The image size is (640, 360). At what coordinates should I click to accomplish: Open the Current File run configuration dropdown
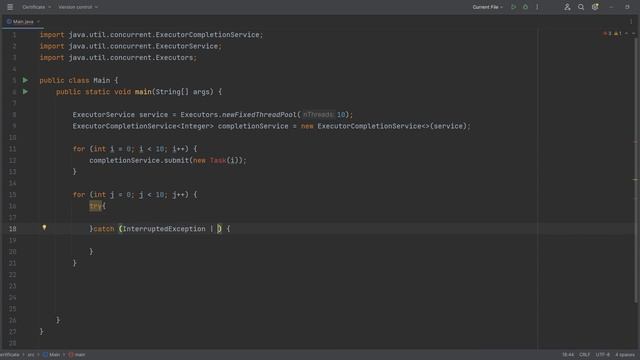point(487,7)
